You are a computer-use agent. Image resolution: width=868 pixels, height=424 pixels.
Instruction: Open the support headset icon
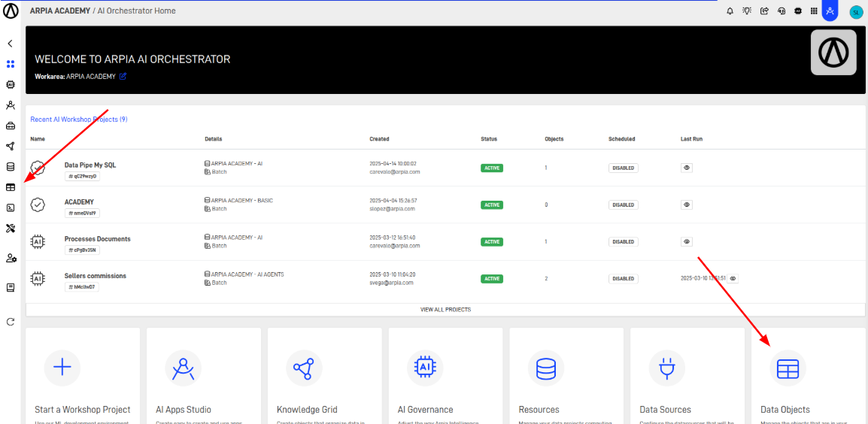(781, 11)
